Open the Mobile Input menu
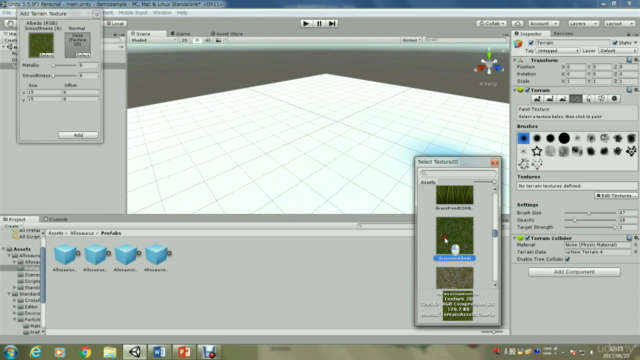Screen dimensions: 640x360 (133, 13)
